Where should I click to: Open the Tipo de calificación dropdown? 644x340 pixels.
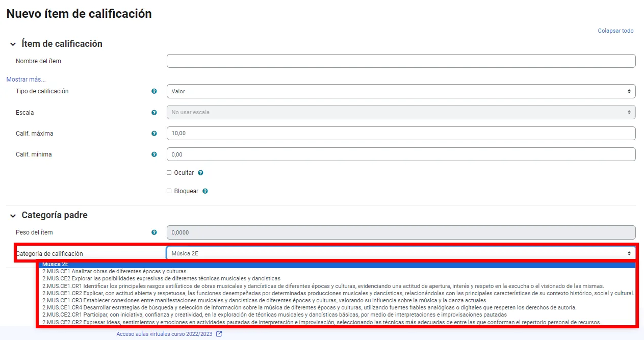click(401, 91)
